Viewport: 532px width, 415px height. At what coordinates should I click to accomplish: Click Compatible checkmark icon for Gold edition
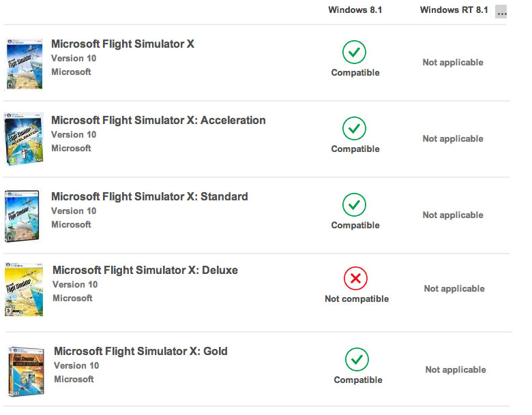[x=357, y=359]
